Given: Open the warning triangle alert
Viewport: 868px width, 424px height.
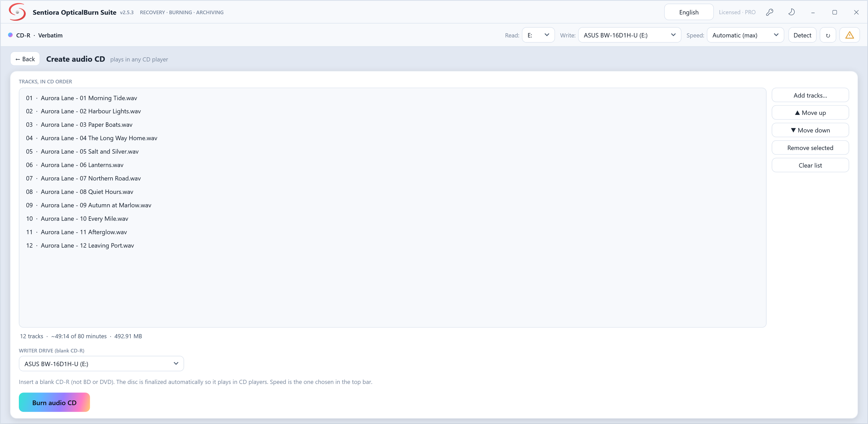Looking at the screenshot, I should (849, 35).
